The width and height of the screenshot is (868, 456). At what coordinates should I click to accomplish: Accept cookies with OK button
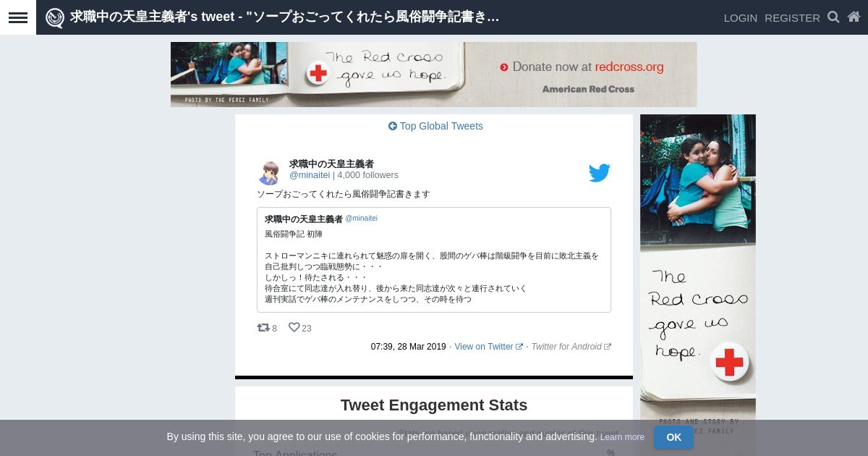tap(673, 437)
